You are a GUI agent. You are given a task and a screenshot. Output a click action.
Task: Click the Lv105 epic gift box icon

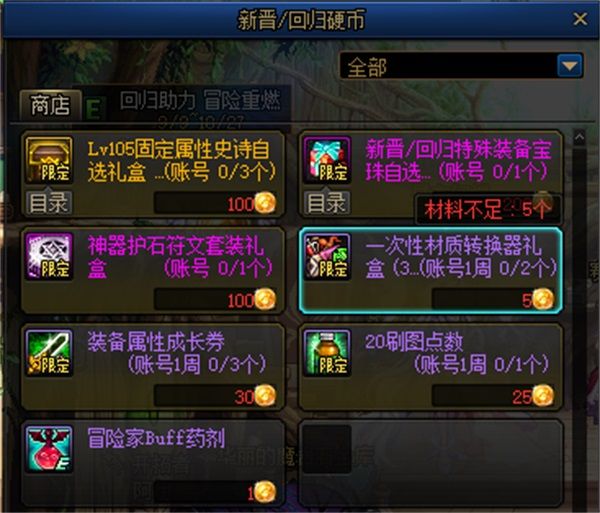click(x=49, y=160)
